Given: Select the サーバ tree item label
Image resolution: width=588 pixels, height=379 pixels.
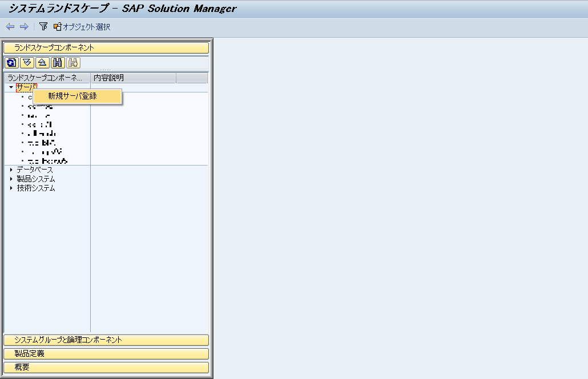Looking at the screenshot, I should click(26, 87).
